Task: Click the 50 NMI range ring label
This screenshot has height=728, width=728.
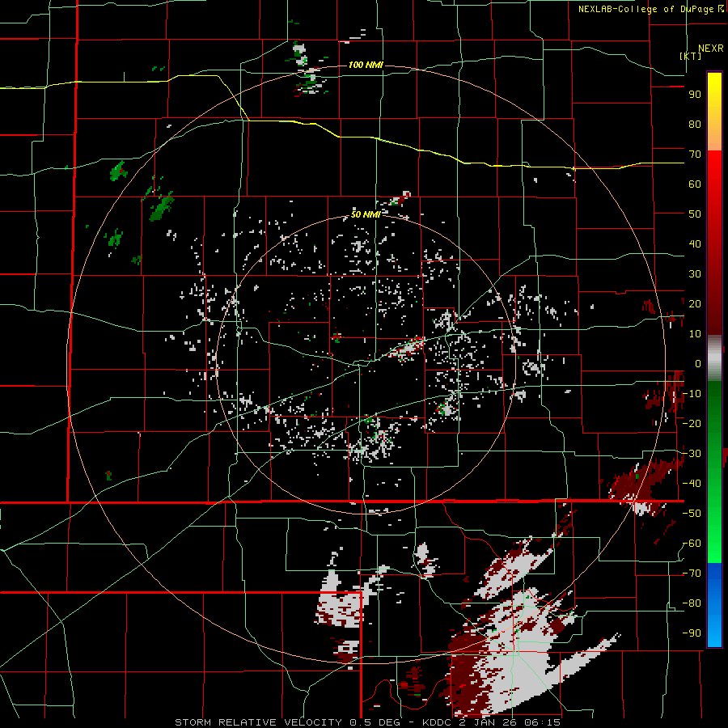Action: click(x=366, y=214)
